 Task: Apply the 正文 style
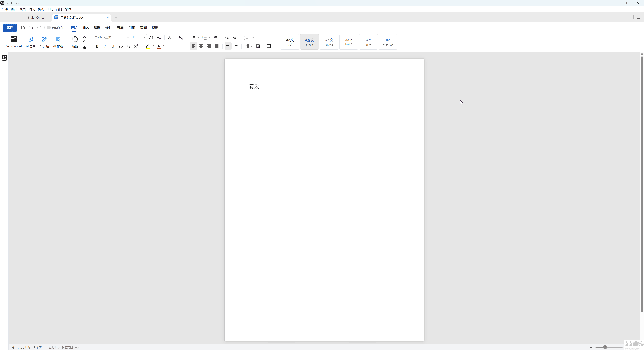tap(290, 42)
